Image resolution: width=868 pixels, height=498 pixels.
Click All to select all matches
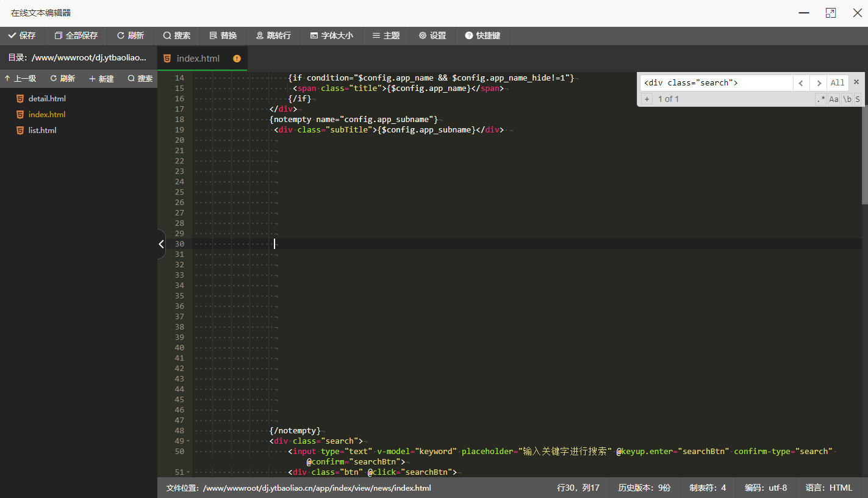coord(838,82)
